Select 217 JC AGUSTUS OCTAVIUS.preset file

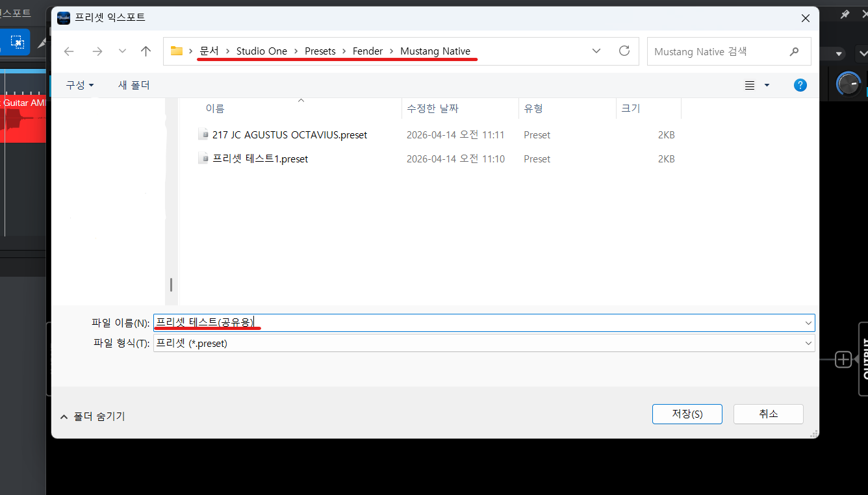[x=289, y=135]
